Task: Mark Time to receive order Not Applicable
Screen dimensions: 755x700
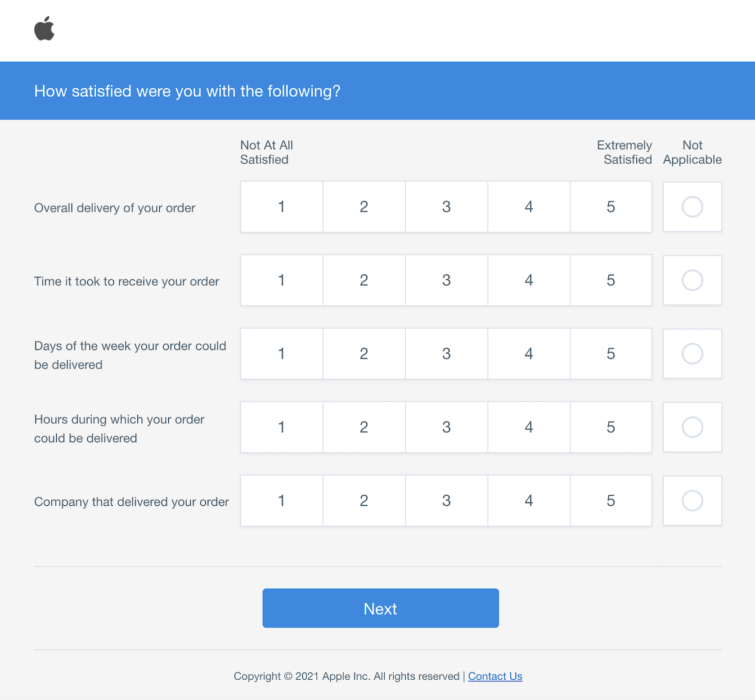Action: click(x=692, y=280)
